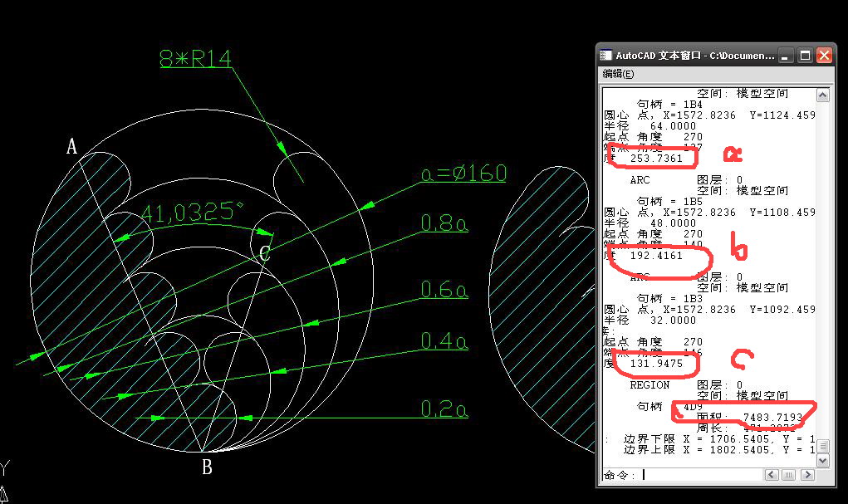Select the 0.6a dimension label
This screenshot has width=848, height=504.
click(x=444, y=289)
